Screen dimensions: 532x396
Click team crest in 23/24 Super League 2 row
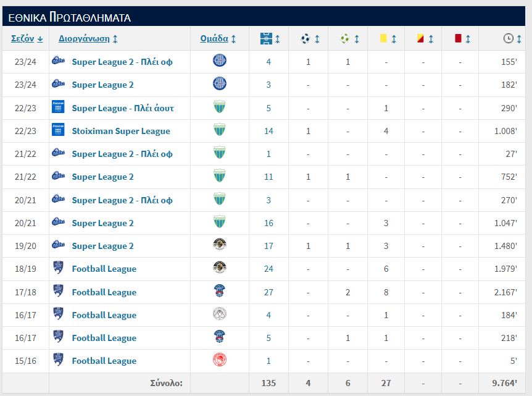tap(220, 83)
